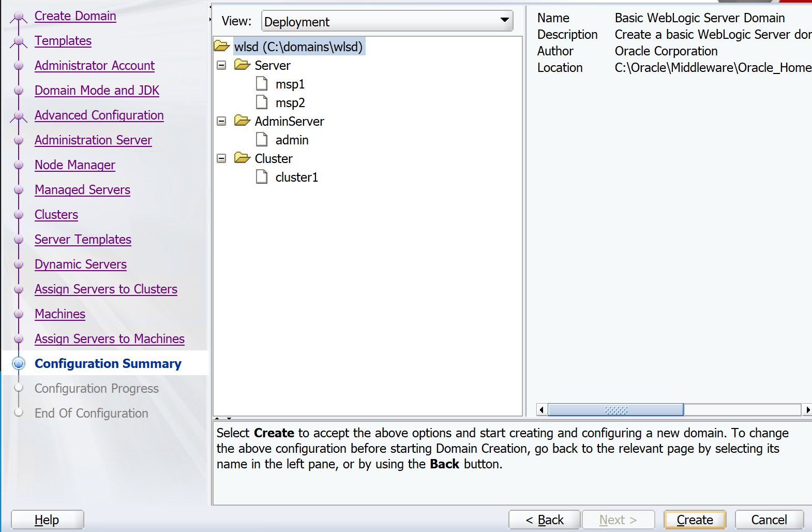812x532 pixels.
Task: Open Administration Server step
Action: pyautogui.click(x=93, y=140)
